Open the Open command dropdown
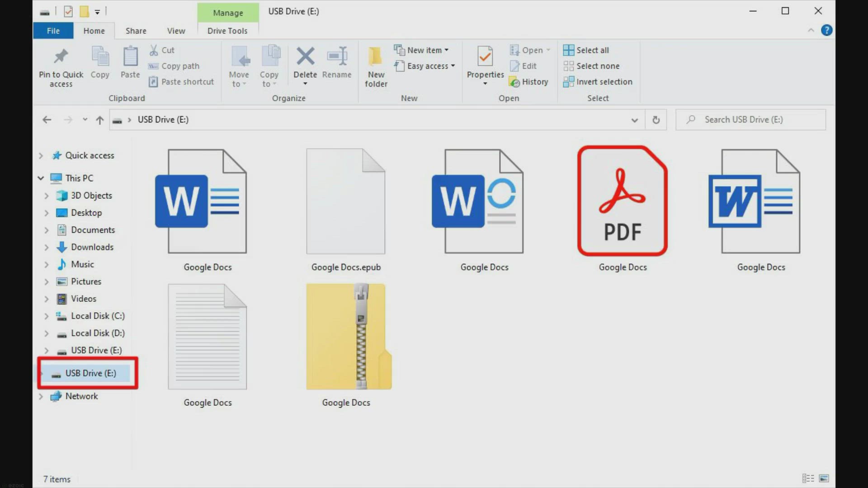 [548, 50]
